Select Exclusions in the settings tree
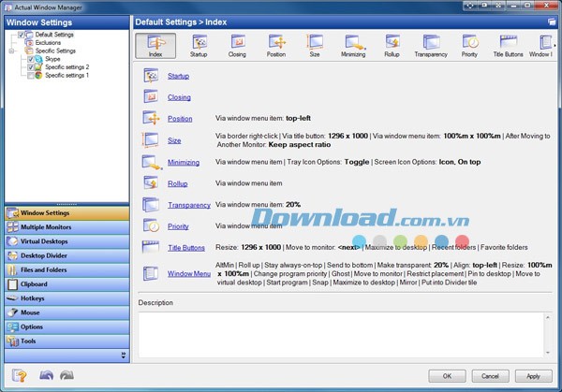Screen dimensions: 562x392 coord(48,43)
